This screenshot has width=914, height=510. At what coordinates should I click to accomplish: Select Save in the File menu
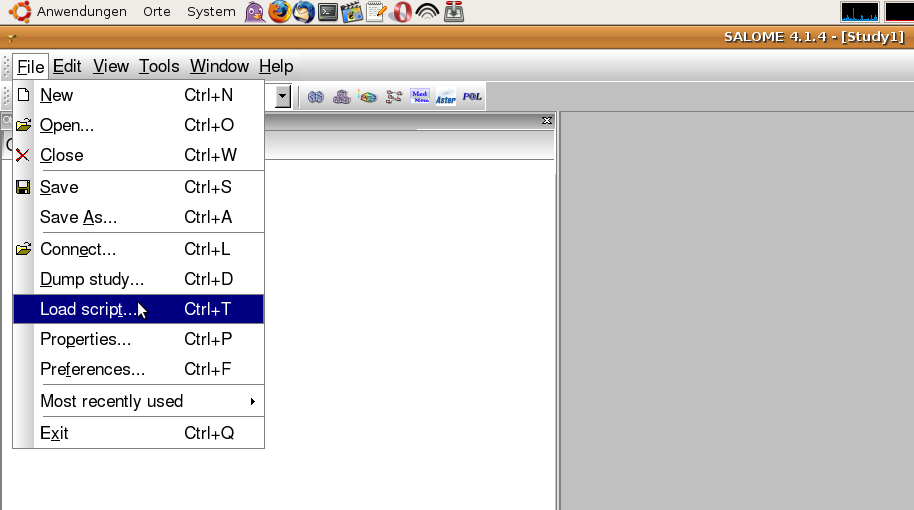(139, 187)
